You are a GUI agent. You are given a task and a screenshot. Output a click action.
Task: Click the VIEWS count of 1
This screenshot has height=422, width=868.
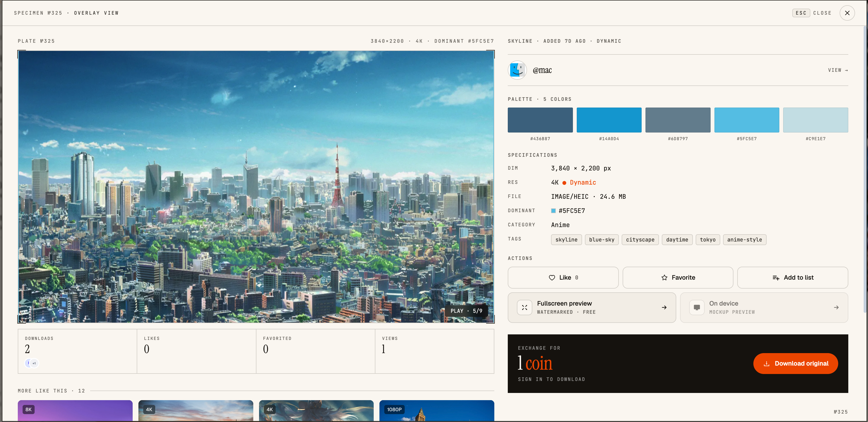(x=384, y=349)
